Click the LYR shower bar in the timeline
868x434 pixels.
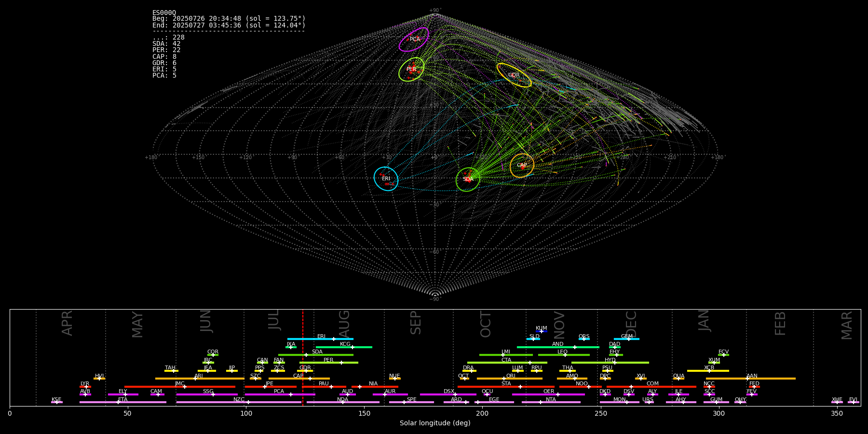[x=85, y=387]
